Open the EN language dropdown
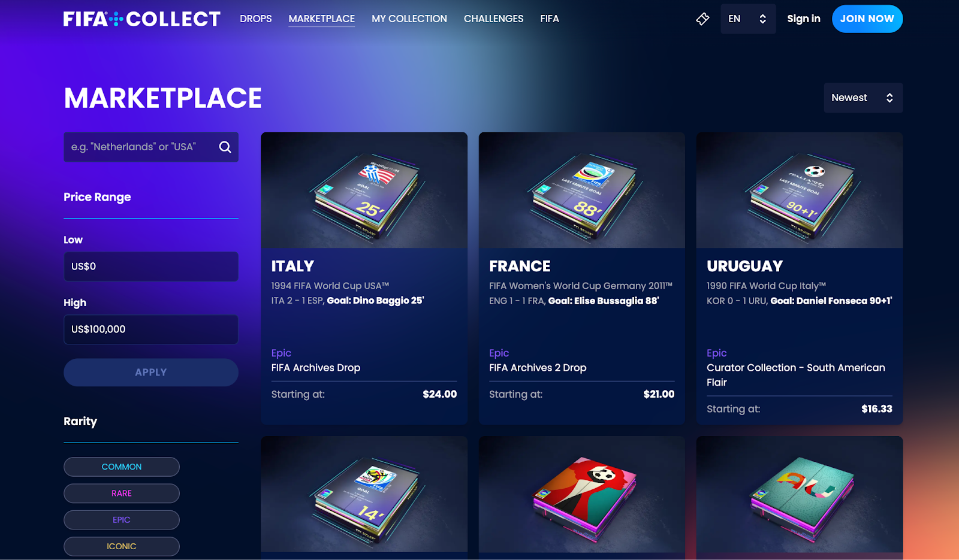 [x=748, y=19]
